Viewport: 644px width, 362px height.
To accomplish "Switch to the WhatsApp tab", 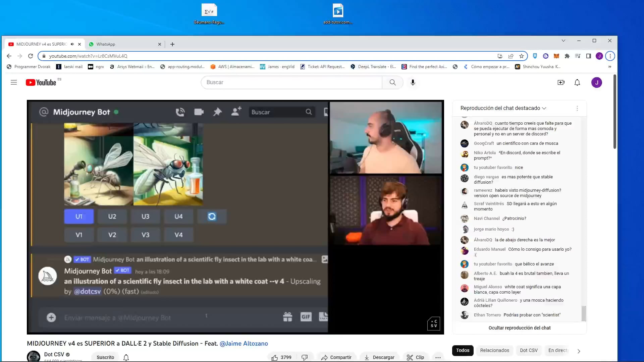I will (125, 44).
